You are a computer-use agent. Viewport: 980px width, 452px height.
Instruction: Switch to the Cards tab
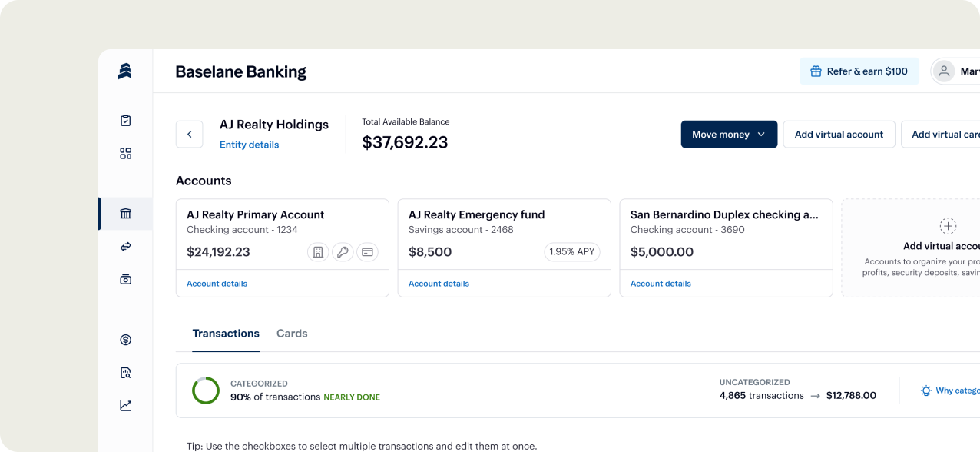point(292,334)
